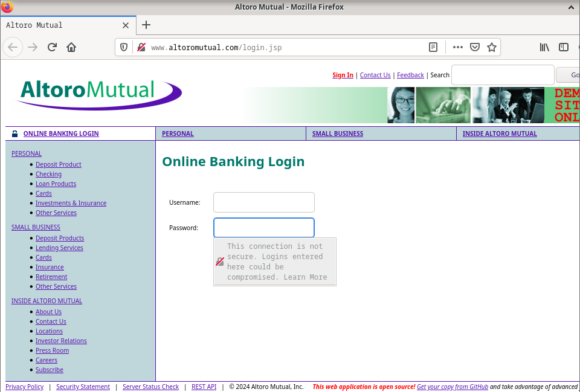Viewport: 580px width, 392px height.
Task: Open Locations link
Action: pos(49,331)
